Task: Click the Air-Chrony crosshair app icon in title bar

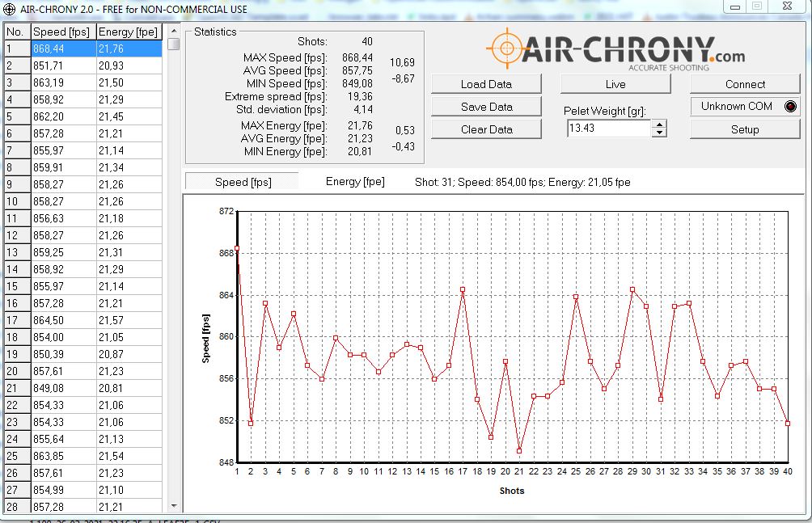Action: pos(10,9)
